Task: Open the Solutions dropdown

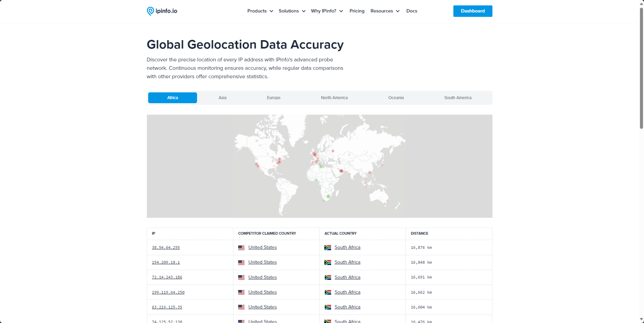Action: click(x=292, y=11)
